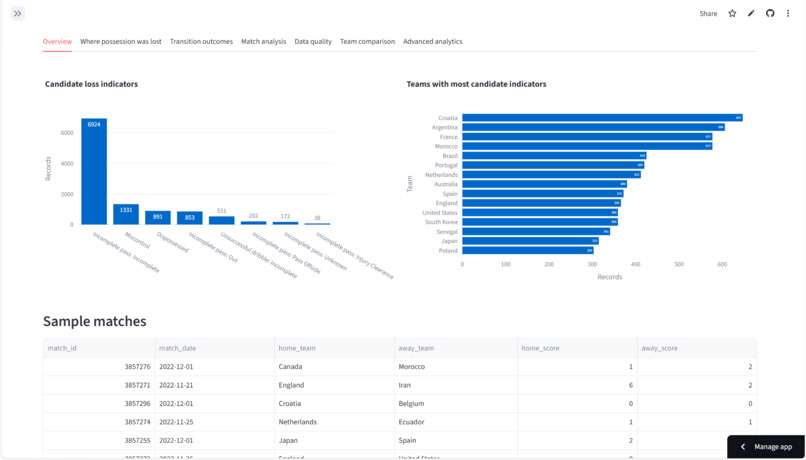Select the Overview tab
The height and width of the screenshot is (460, 806).
tap(57, 42)
